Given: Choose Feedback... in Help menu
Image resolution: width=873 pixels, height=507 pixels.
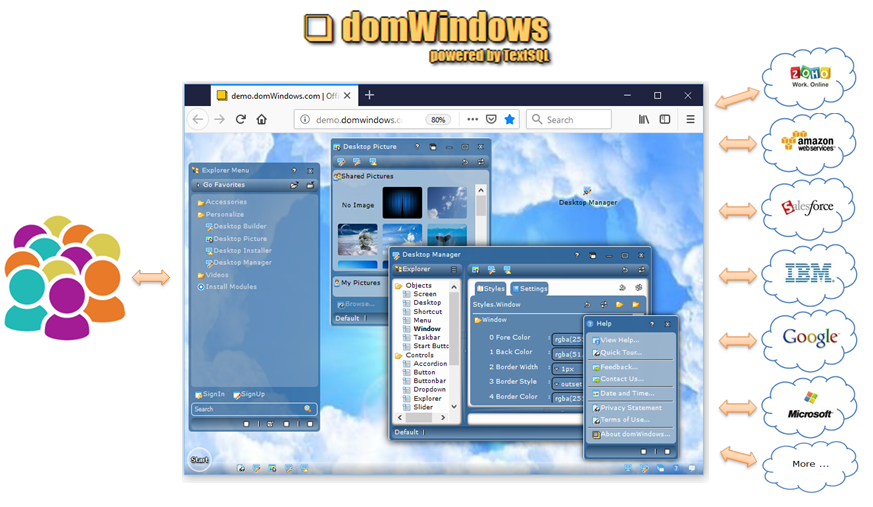Looking at the screenshot, I should pyautogui.click(x=615, y=367).
